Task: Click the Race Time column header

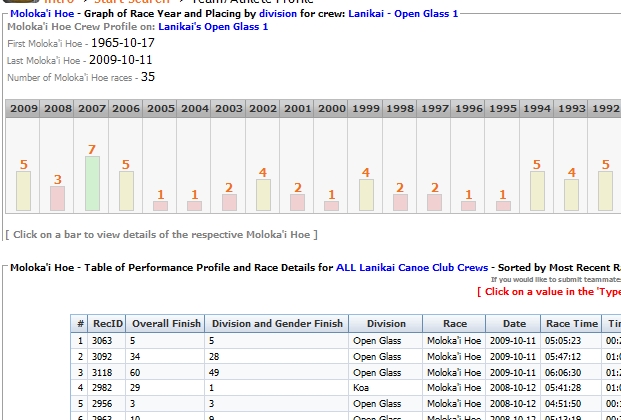Action: [572, 324]
